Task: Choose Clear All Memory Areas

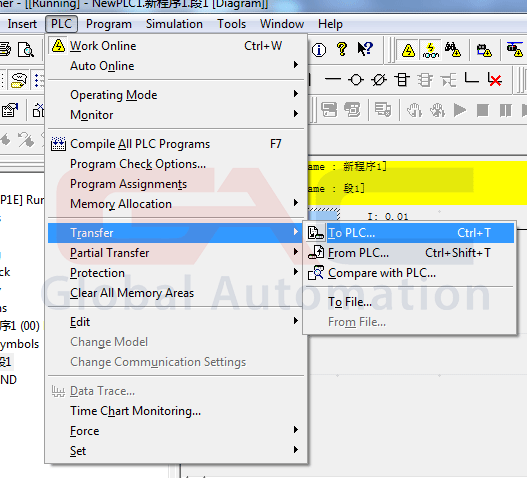Action: [x=132, y=293]
